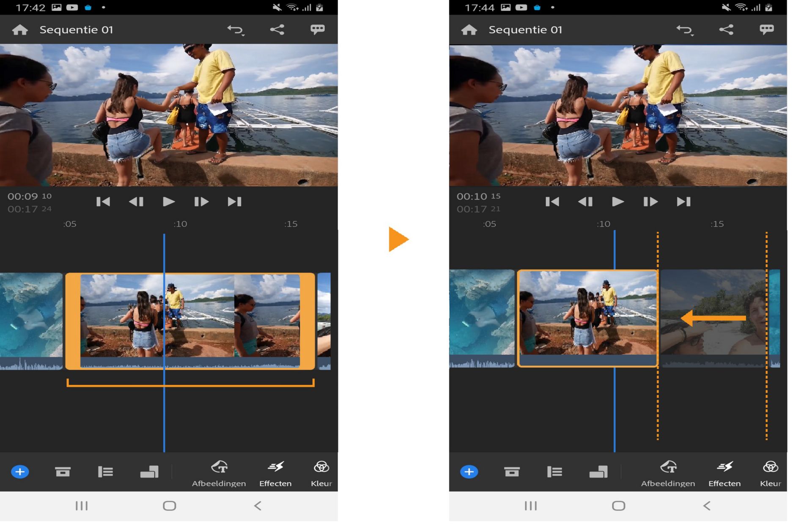Skip to previous clip in left phone
812x524 pixels.
pos(103,202)
